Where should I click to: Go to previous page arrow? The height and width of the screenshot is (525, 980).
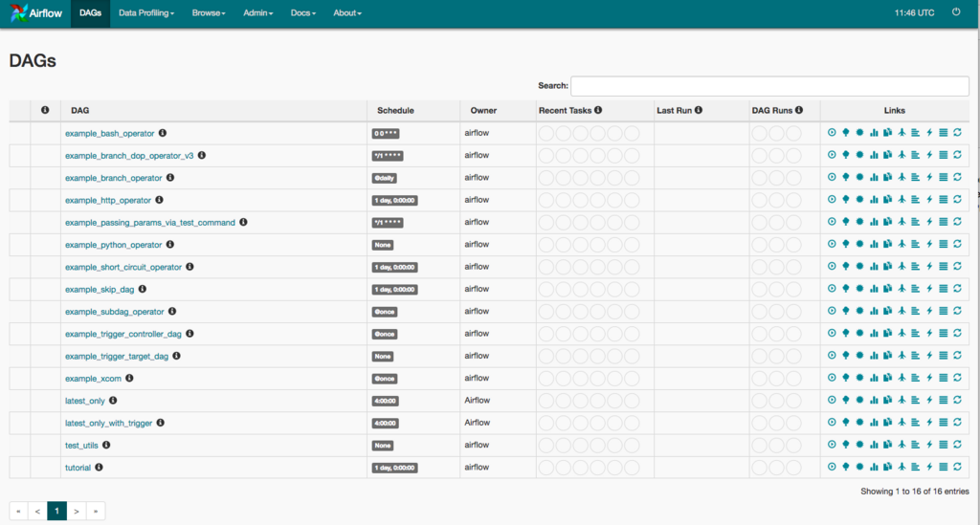37,512
